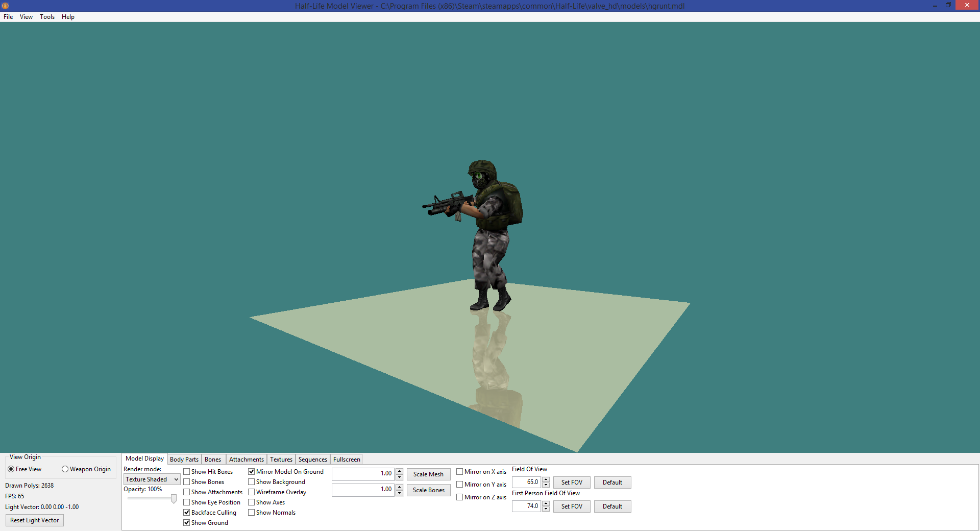Open the View menu
The width and height of the screenshot is (980, 531).
(x=26, y=17)
